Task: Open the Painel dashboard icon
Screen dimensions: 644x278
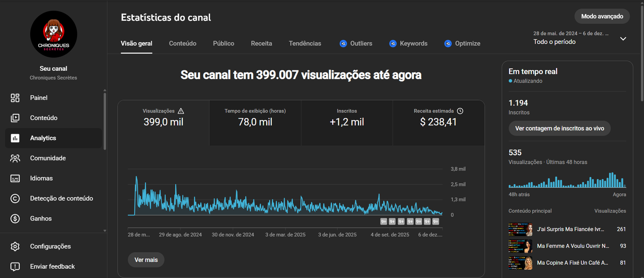Action: 15,98
